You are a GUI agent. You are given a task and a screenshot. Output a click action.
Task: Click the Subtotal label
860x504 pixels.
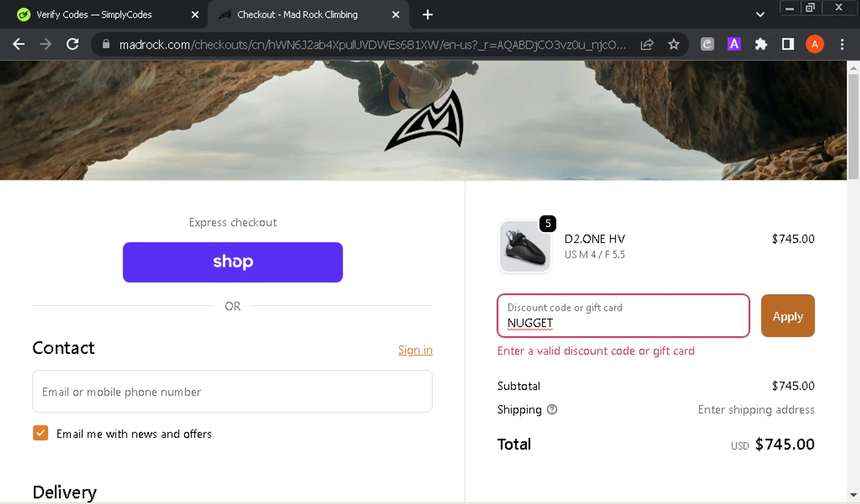(x=519, y=386)
